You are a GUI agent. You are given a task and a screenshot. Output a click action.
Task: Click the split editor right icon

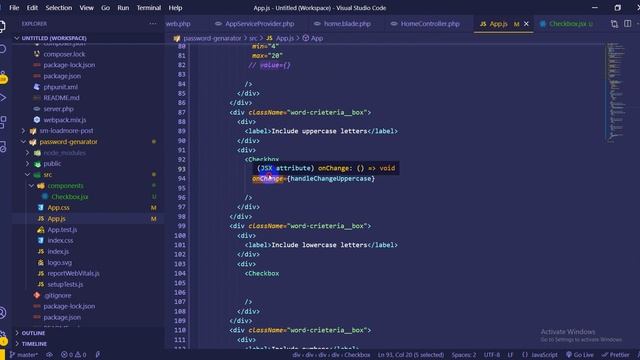click(x=627, y=24)
